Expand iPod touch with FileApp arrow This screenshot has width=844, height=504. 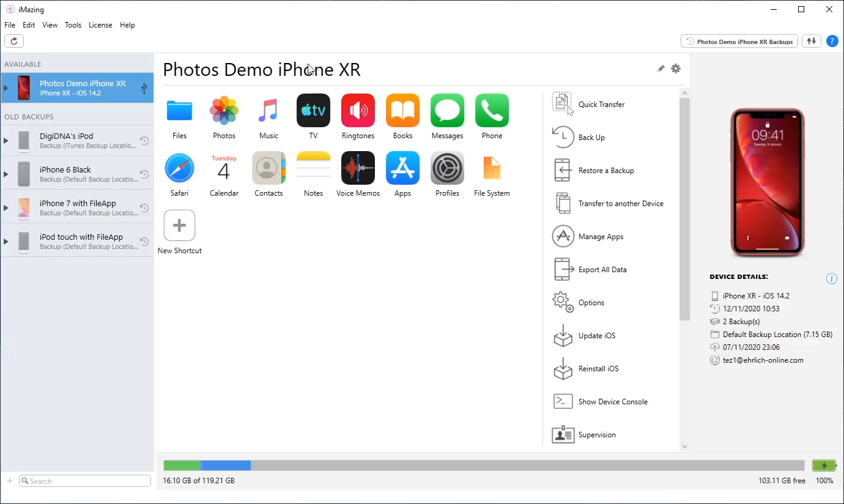tap(6, 242)
